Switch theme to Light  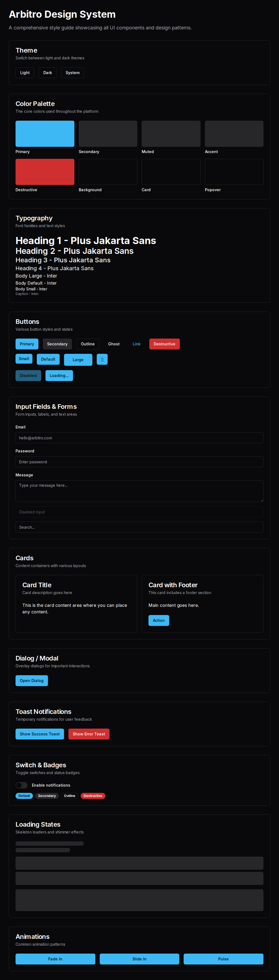tap(25, 73)
